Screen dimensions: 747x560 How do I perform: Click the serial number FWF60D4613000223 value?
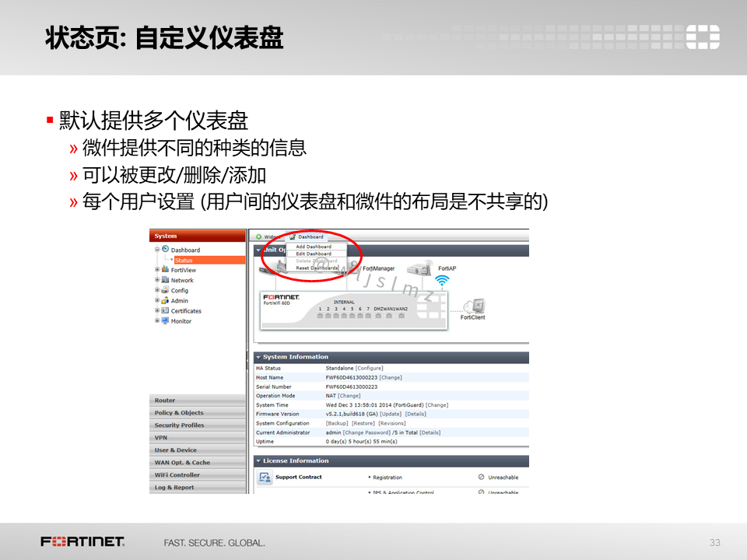(352, 387)
